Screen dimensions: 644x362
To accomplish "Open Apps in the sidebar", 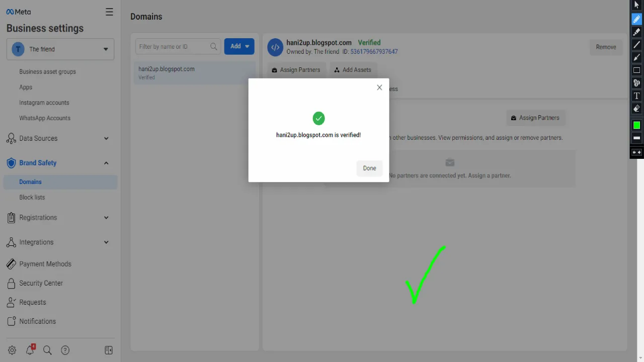I will (x=26, y=87).
